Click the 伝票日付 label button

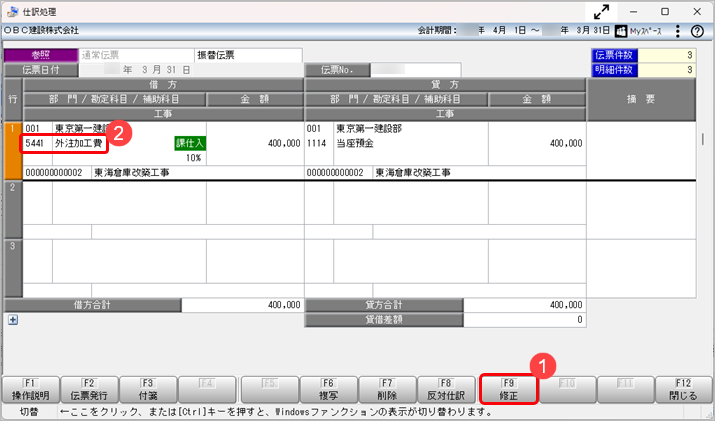point(41,70)
